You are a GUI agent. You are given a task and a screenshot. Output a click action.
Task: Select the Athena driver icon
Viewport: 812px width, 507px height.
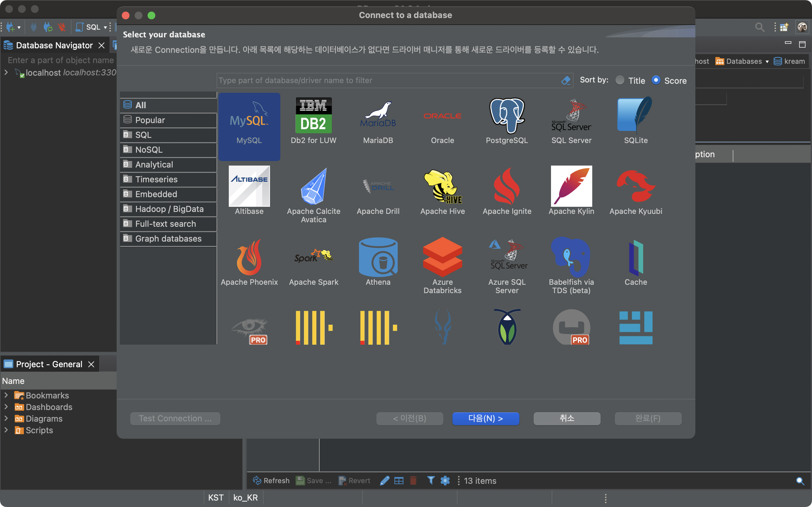tap(378, 256)
